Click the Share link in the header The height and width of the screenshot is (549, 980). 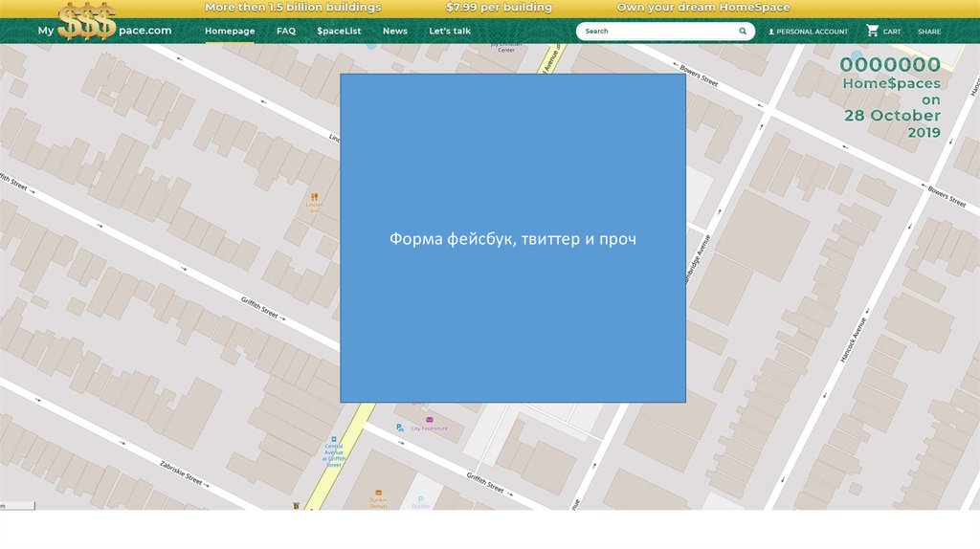tap(928, 32)
